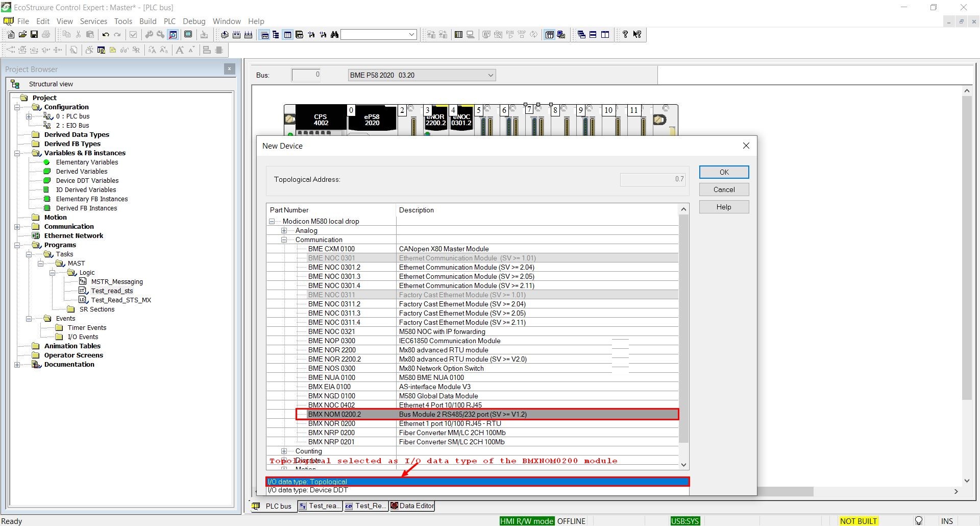980x526 pixels.
Task: Click OK in New Device dialog
Action: point(724,172)
